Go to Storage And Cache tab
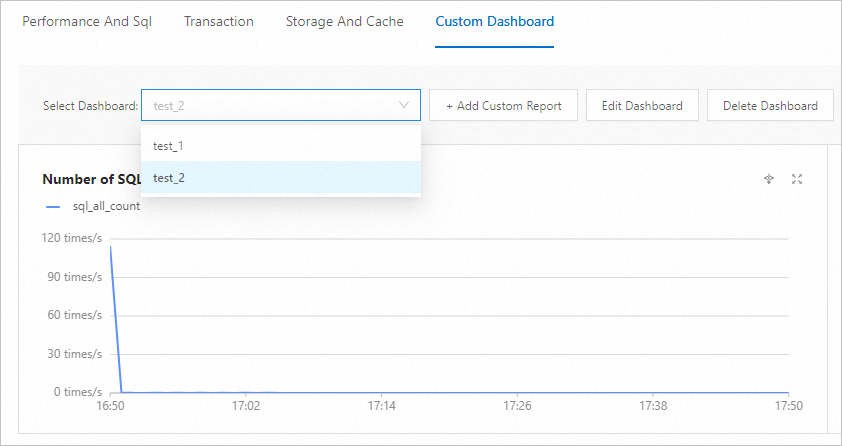The width and height of the screenshot is (842, 446). point(345,21)
